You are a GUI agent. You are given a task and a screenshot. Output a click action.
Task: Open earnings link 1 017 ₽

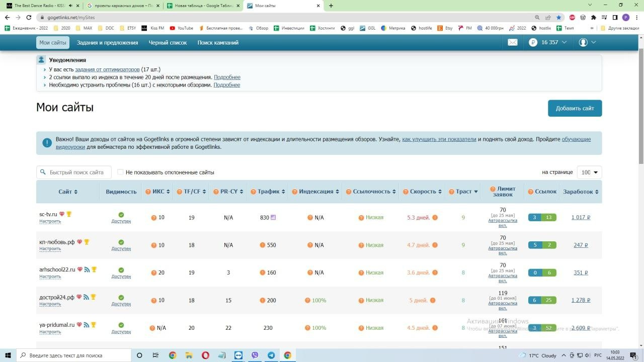(x=581, y=217)
